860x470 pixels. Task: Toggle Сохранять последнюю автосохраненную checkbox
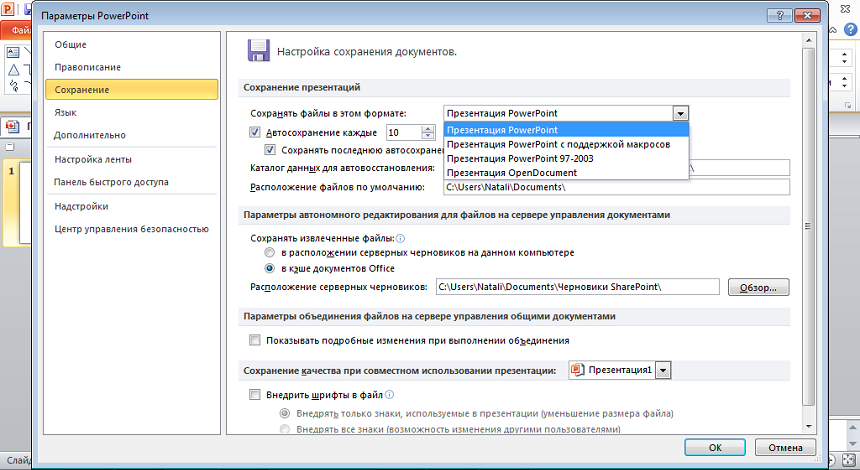270,150
